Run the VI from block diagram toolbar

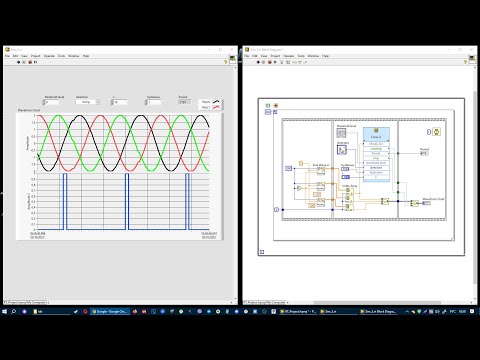pyautogui.click(x=258, y=62)
